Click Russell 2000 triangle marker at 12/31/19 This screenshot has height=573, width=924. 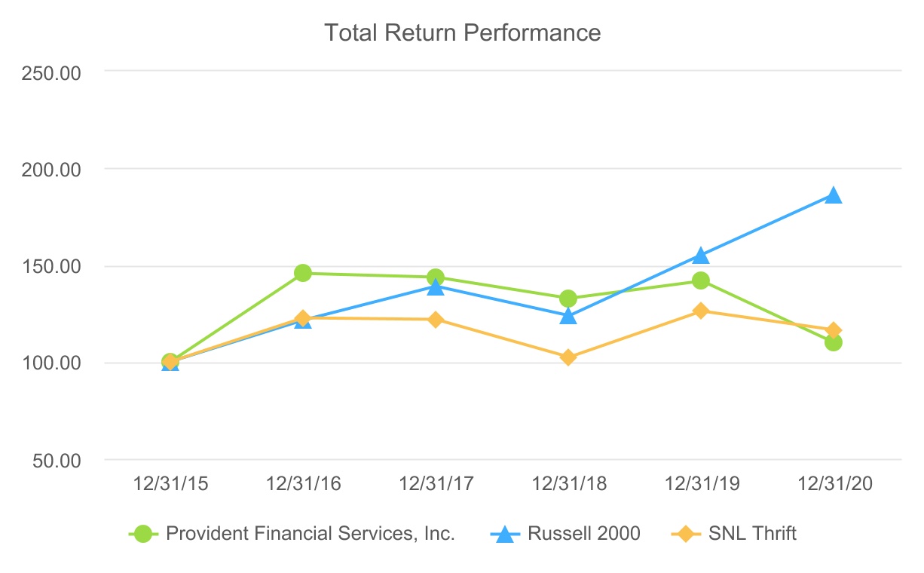(701, 256)
